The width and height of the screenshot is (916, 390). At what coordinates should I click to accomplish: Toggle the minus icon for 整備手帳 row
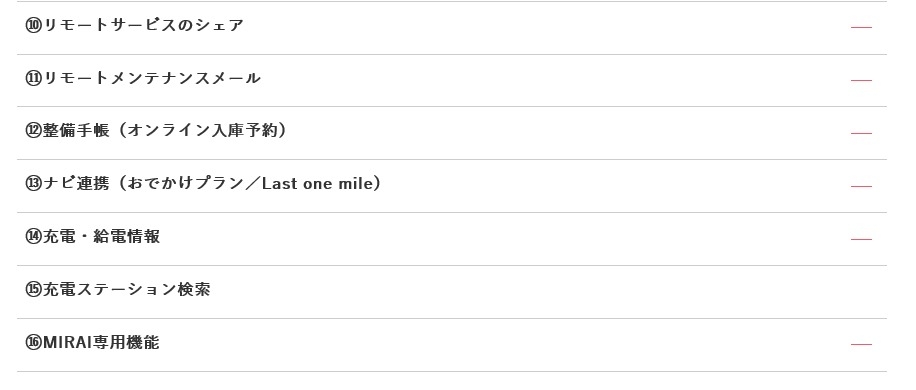(x=861, y=134)
